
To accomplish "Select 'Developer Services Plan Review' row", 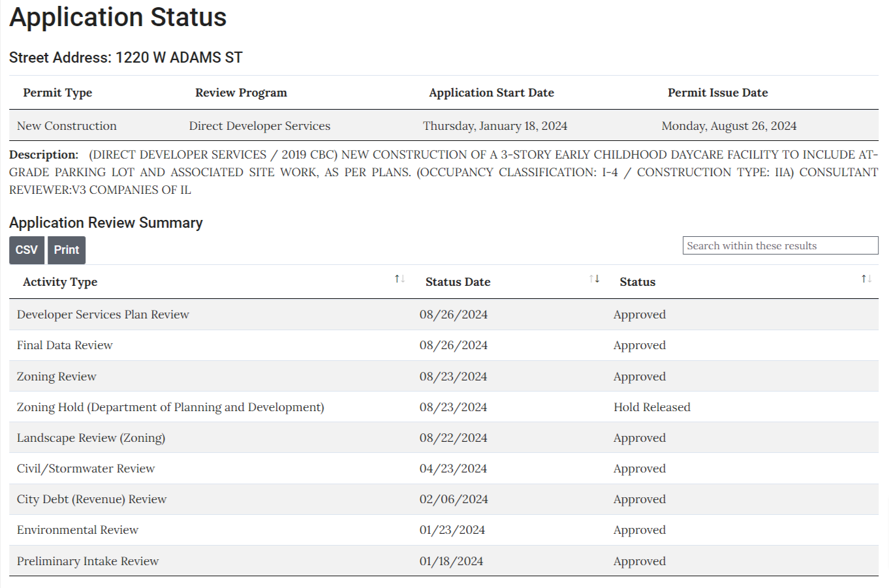I will click(444, 315).
